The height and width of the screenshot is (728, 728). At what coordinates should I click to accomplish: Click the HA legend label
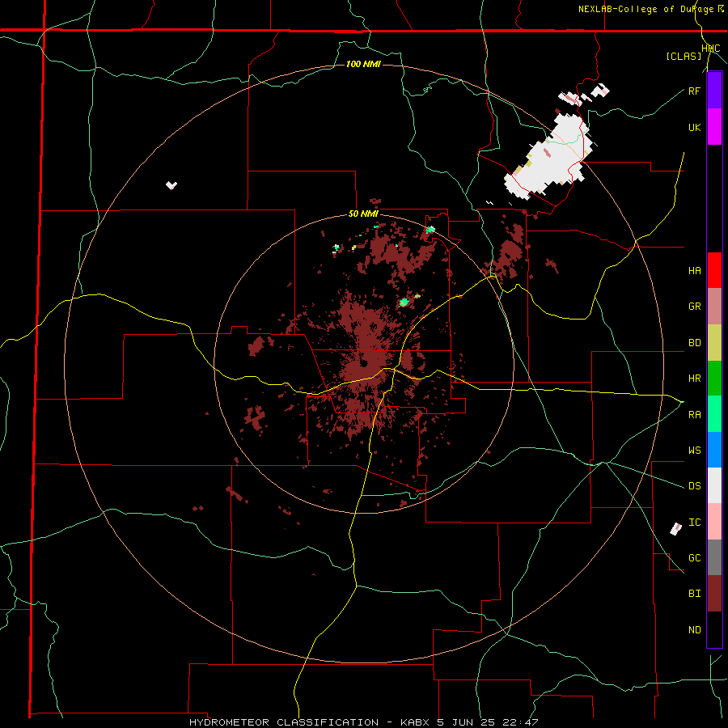click(x=695, y=271)
